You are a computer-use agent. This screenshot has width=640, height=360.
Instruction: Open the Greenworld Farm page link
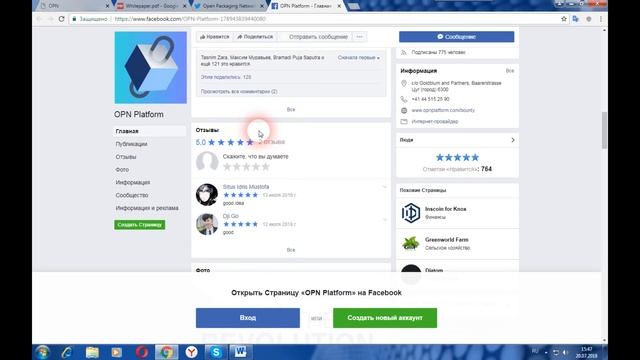(447, 240)
